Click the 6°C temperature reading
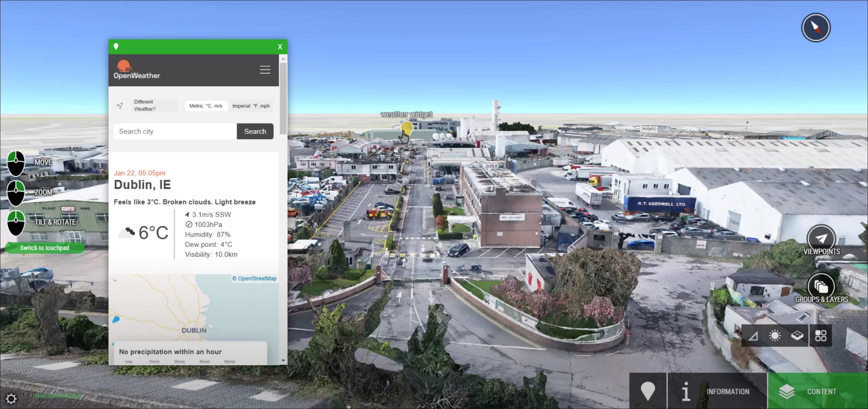The height and width of the screenshot is (409, 868). coord(154,233)
